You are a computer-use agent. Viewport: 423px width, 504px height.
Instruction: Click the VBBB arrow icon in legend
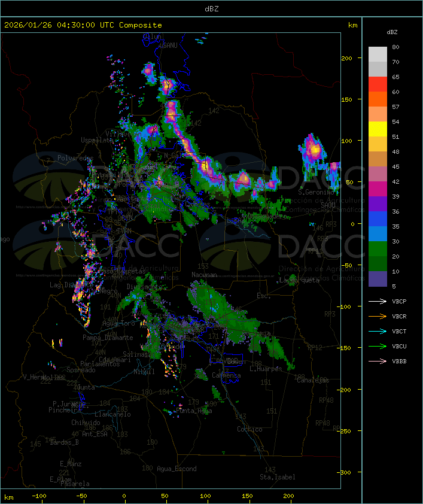[378, 361]
